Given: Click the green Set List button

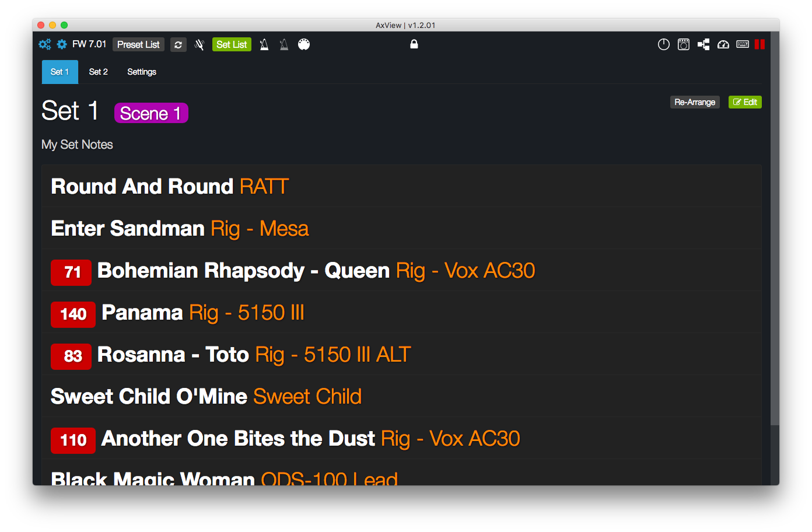Looking at the screenshot, I should (x=232, y=44).
